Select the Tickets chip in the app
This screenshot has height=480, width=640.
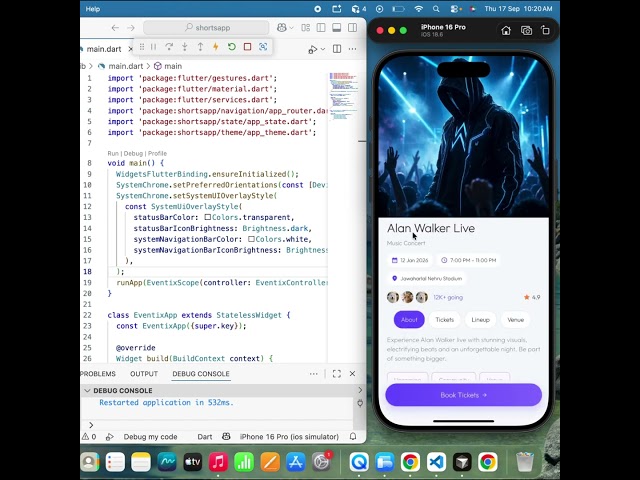click(444, 320)
